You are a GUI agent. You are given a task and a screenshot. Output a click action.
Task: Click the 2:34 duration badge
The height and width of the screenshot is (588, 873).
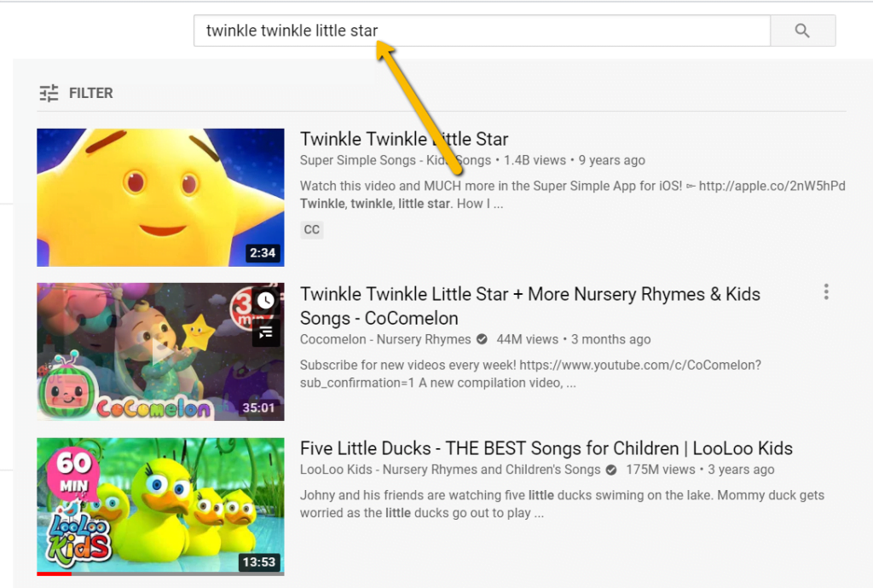(263, 253)
